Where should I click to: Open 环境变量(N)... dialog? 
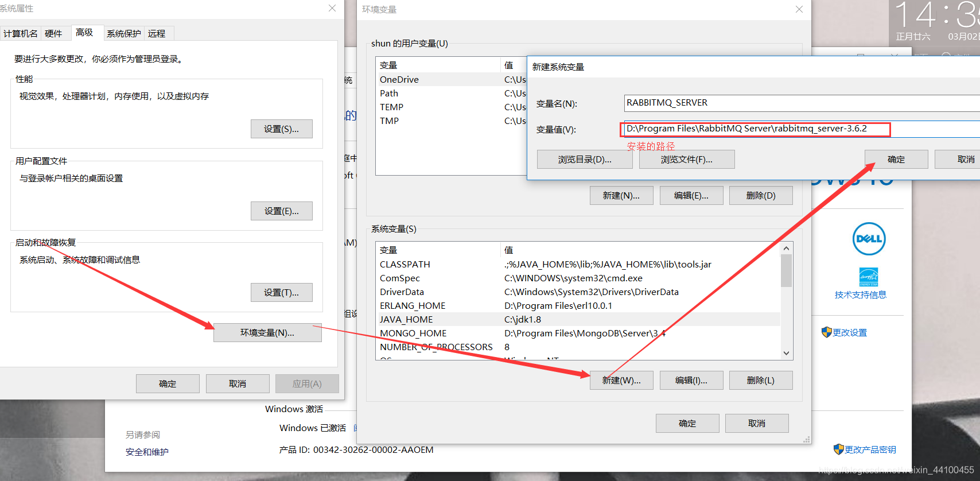(267, 333)
